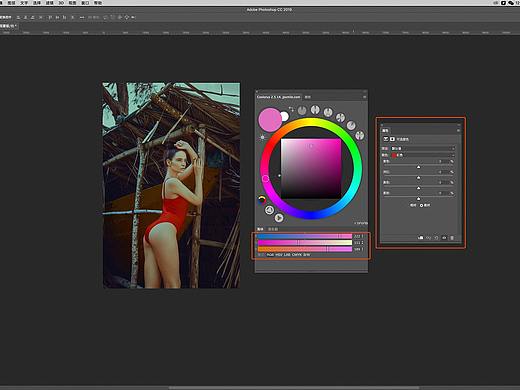Screen dimensions: 520x390
Task: Open the 视图 View menu
Action: point(72,2)
